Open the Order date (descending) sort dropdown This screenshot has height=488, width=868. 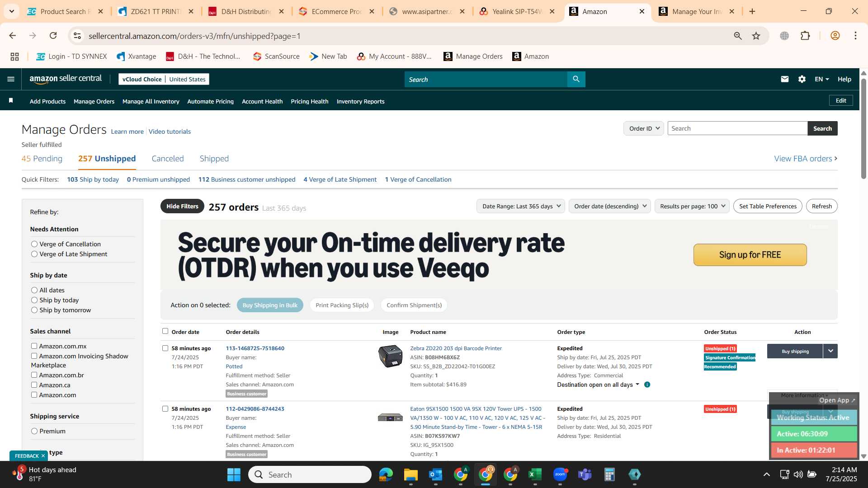coord(610,206)
